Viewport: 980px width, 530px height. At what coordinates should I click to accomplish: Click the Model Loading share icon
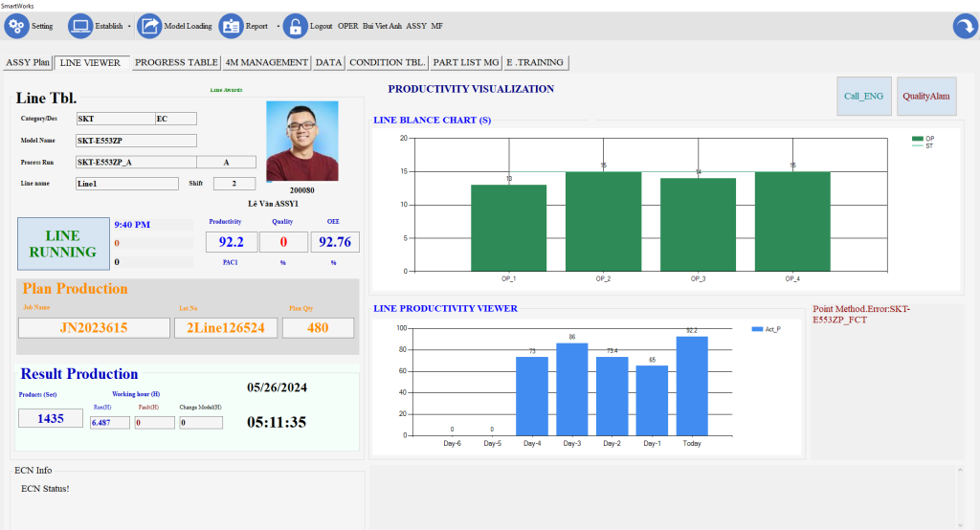coord(149,26)
